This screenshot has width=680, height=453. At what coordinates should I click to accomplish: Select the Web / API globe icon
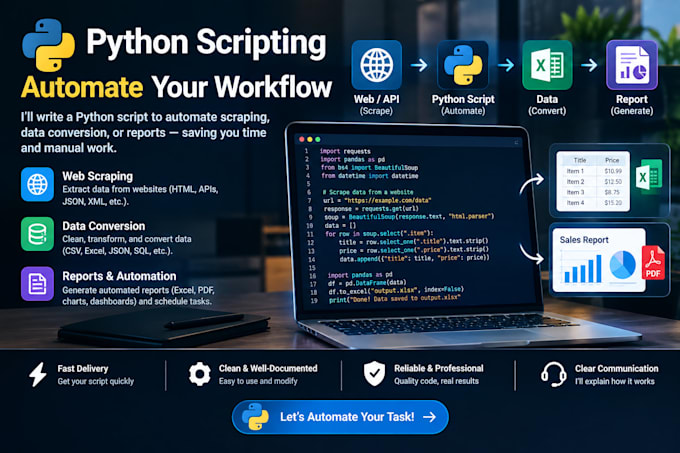point(376,65)
